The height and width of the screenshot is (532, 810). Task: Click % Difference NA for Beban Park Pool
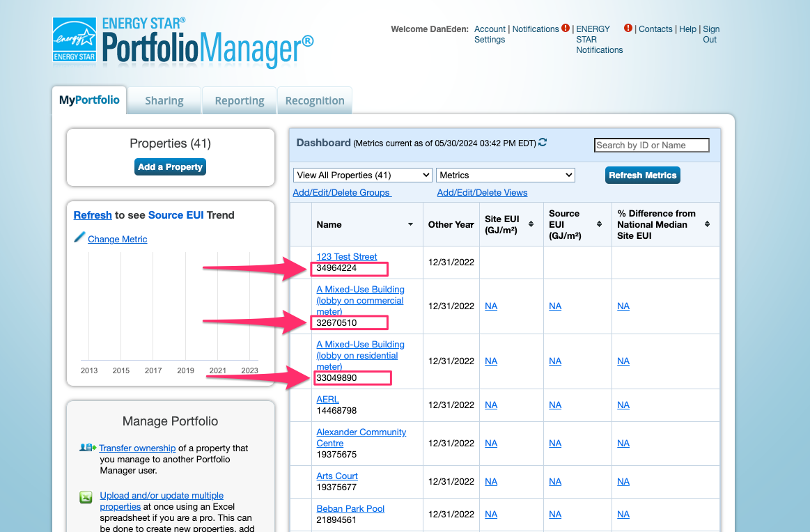623,515
